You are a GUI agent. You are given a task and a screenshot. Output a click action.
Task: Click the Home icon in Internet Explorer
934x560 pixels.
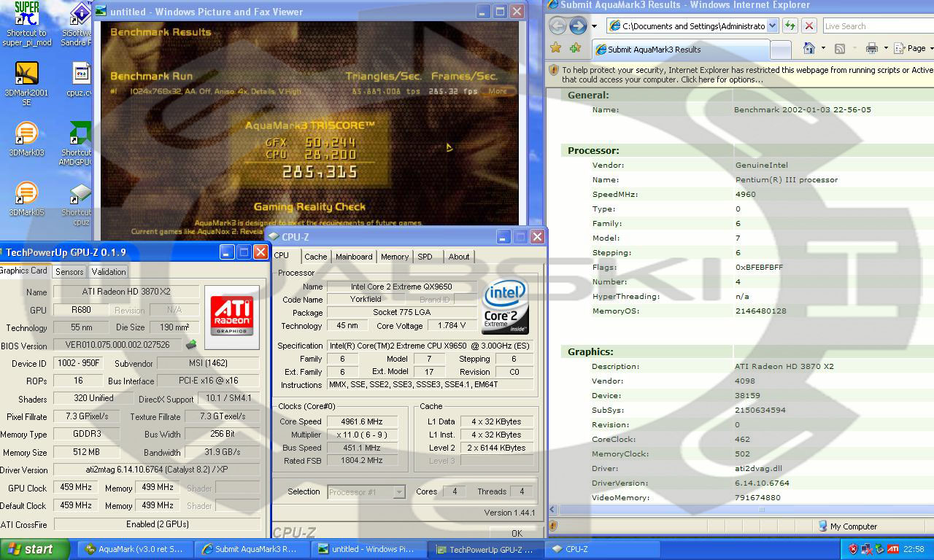point(808,48)
